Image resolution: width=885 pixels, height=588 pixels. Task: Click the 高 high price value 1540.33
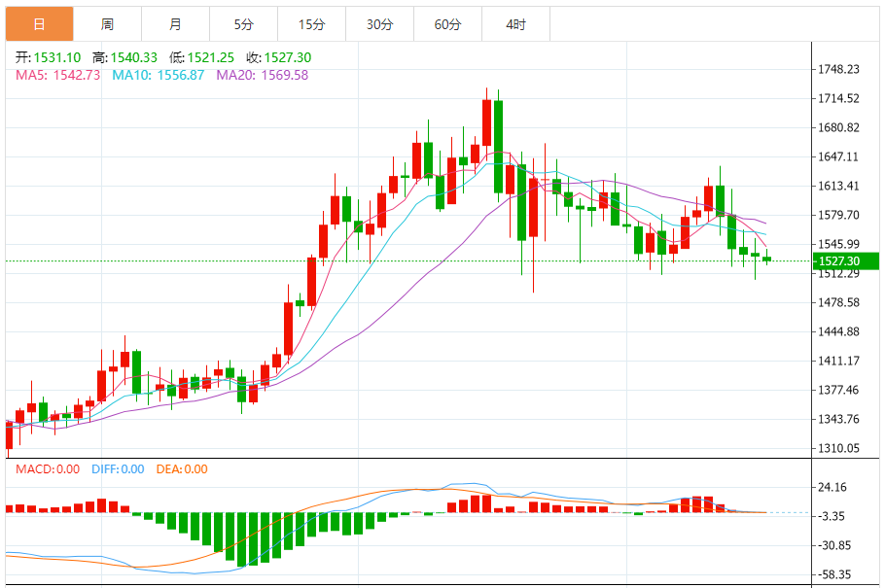point(133,58)
